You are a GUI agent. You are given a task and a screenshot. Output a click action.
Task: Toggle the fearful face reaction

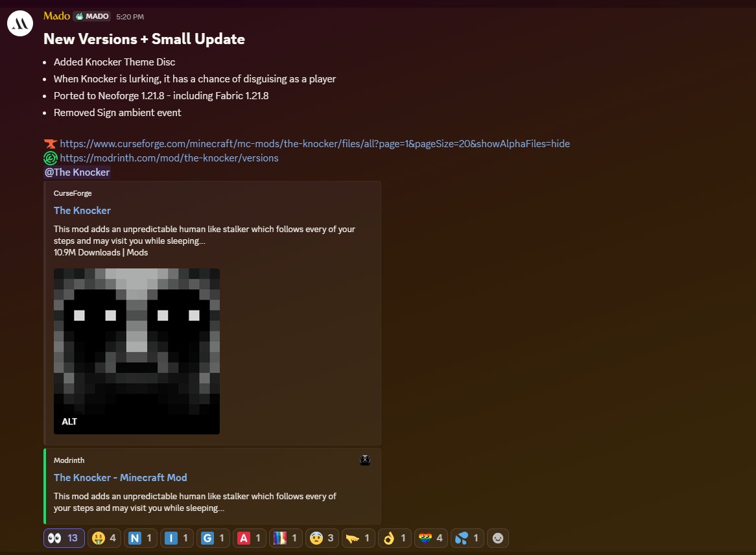(x=322, y=538)
